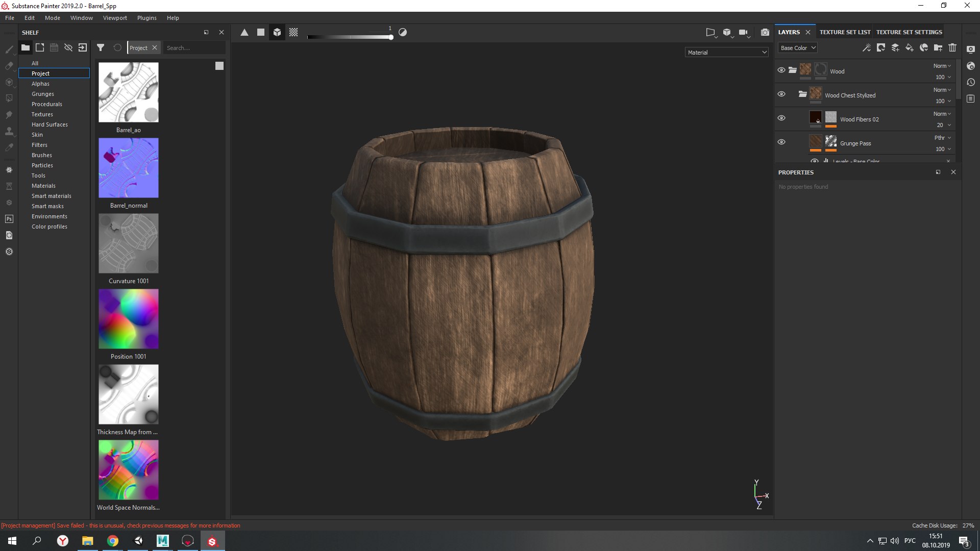Viewport: 980px width, 551px height.
Task: Select the Polygon Fill tool
Action: click(x=9, y=98)
